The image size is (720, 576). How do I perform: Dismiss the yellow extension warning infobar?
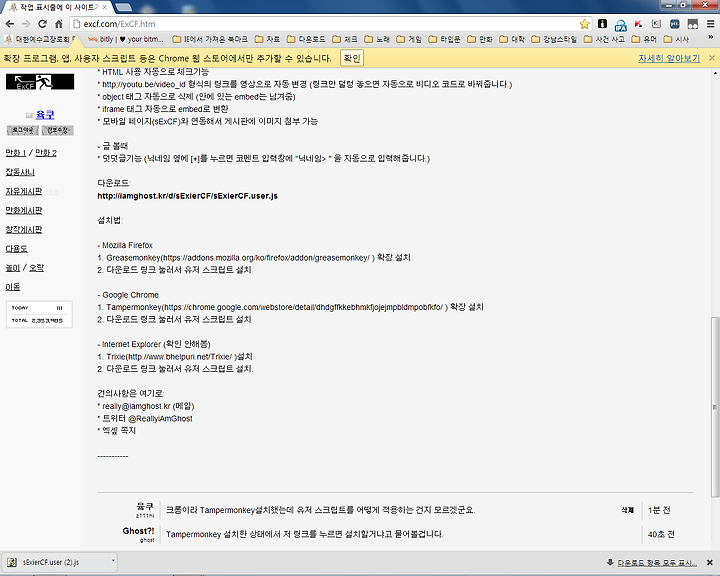[x=712, y=58]
